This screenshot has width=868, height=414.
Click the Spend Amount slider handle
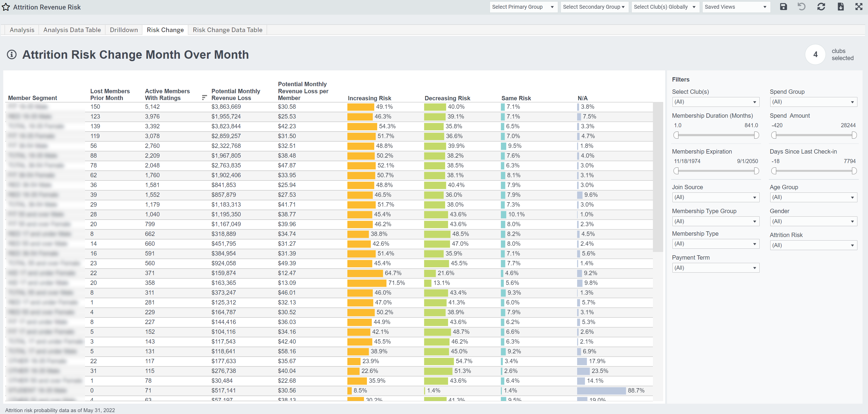pos(774,135)
